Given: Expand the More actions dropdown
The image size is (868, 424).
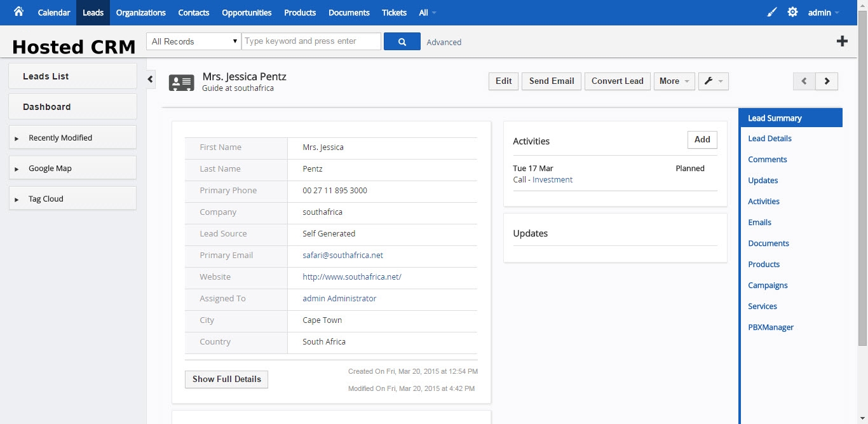Looking at the screenshot, I should point(674,81).
